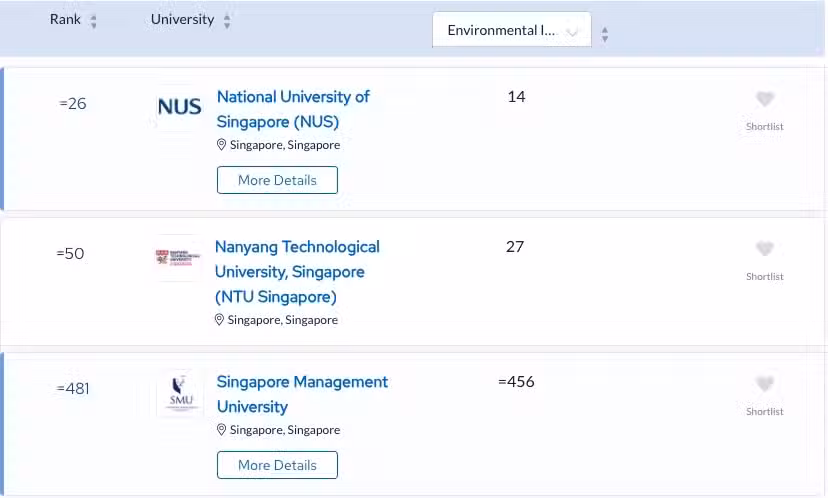Click Shortlist label in Singapore Management University row
828x498 pixels.
coord(765,411)
